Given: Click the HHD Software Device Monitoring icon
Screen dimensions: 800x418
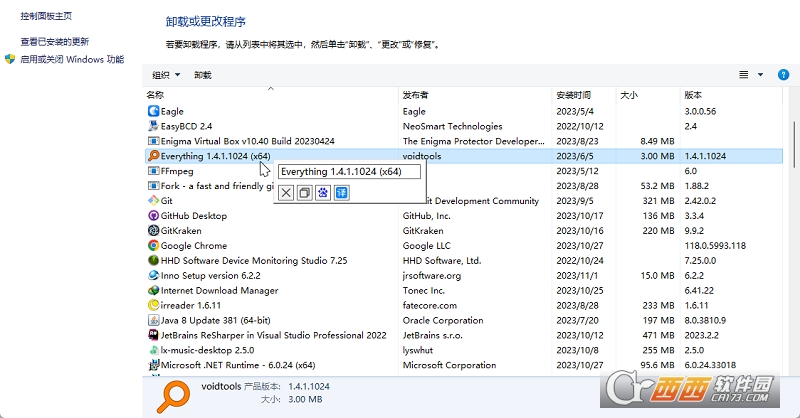Looking at the screenshot, I should 153,260.
